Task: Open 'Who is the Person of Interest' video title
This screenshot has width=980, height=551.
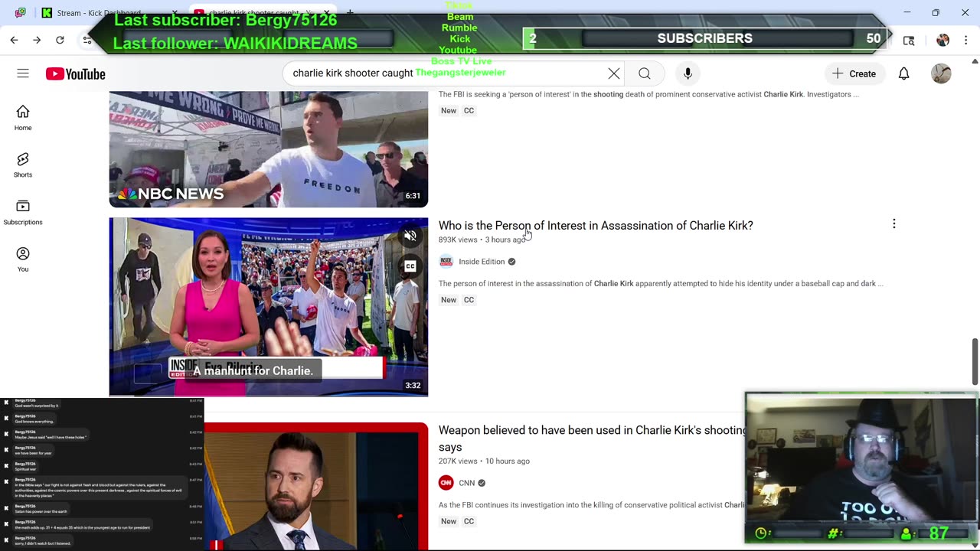Action: tap(596, 226)
